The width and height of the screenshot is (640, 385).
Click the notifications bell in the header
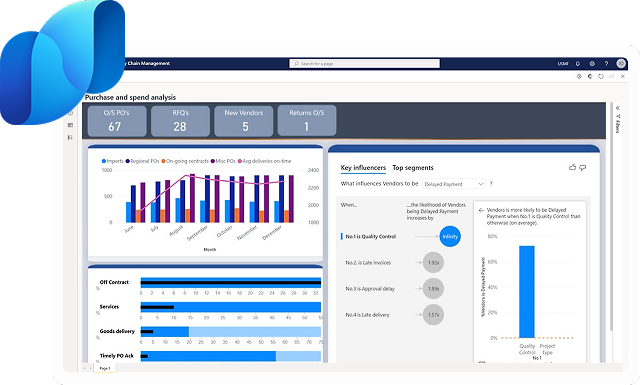pyautogui.click(x=578, y=64)
